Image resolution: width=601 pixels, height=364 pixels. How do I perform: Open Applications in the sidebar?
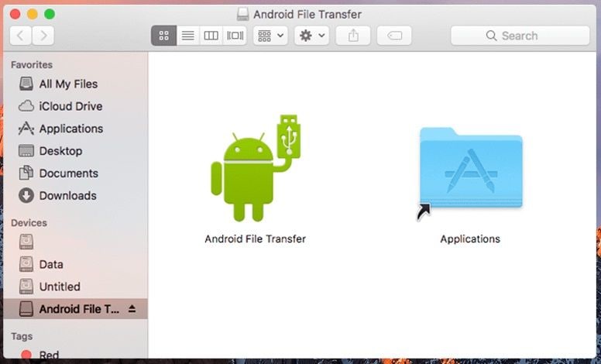(x=75, y=129)
